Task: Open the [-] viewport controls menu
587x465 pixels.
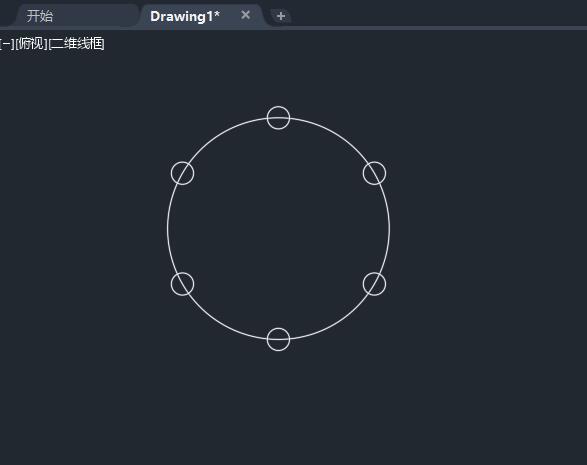Action: point(7,44)
